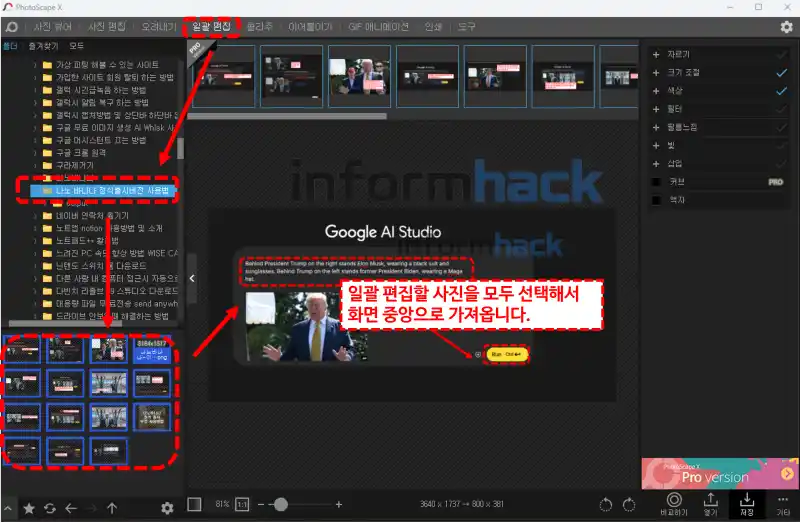The width and height of the screenshot is (800, 522).
Task: Select the 구라제거기 folder
Action: pyautogui.click(x=74, y=165)
